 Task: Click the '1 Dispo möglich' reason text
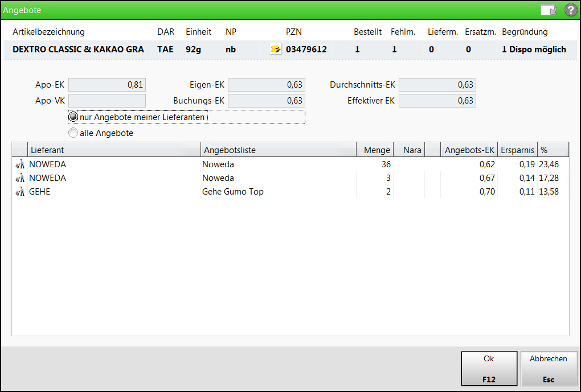[x=534, y=49]
